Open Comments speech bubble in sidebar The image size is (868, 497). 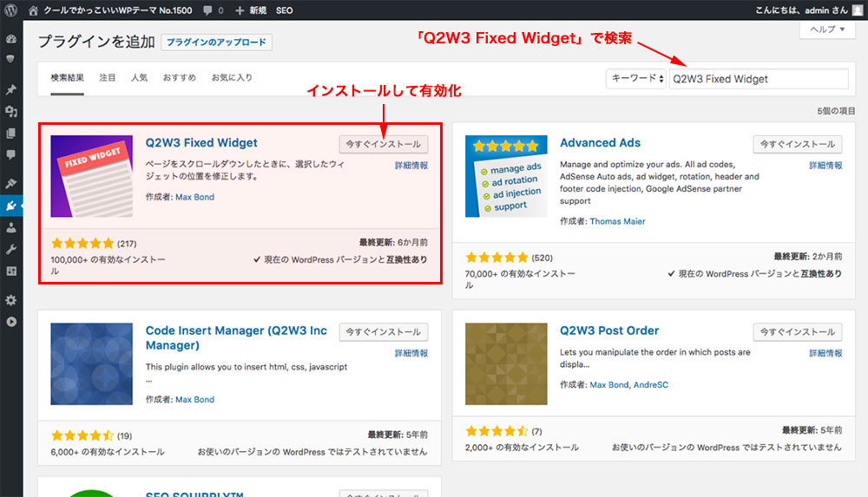coord(10,155)
